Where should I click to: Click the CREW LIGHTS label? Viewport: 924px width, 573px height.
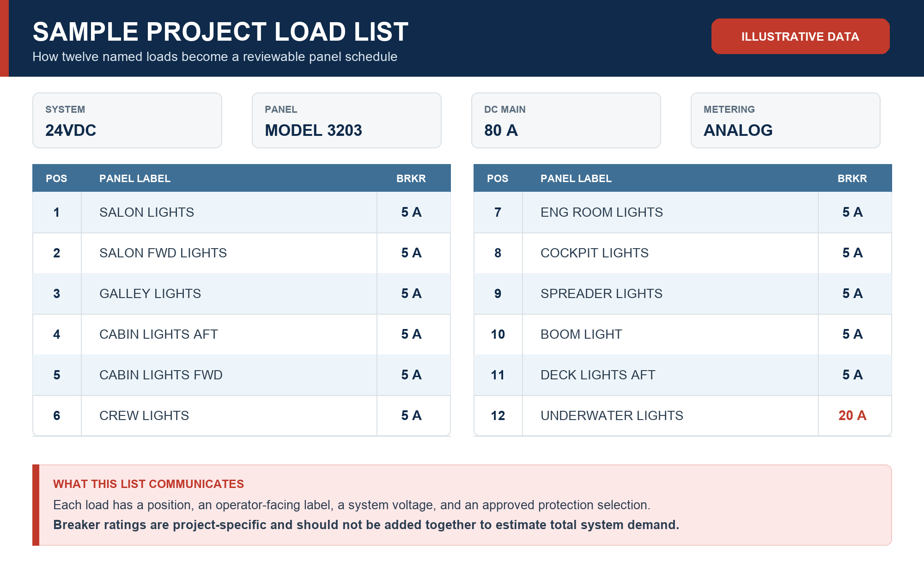click(144, 415)
